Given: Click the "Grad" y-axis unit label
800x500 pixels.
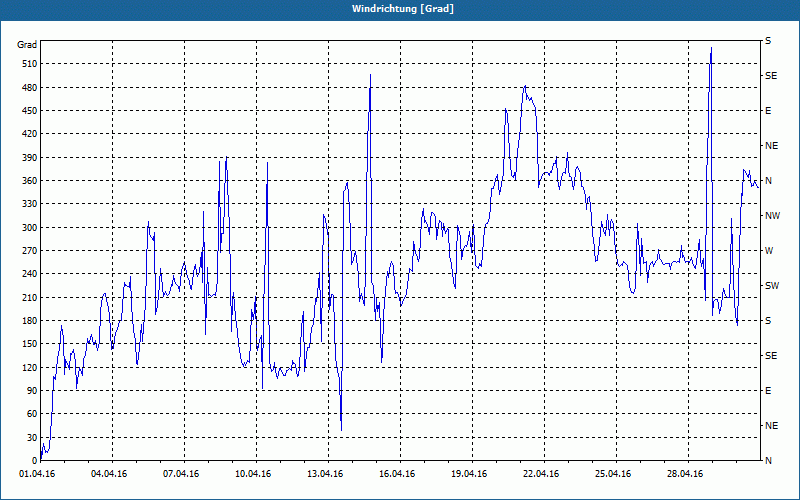Looking at the screenshot, I should (x=27, y=45).
